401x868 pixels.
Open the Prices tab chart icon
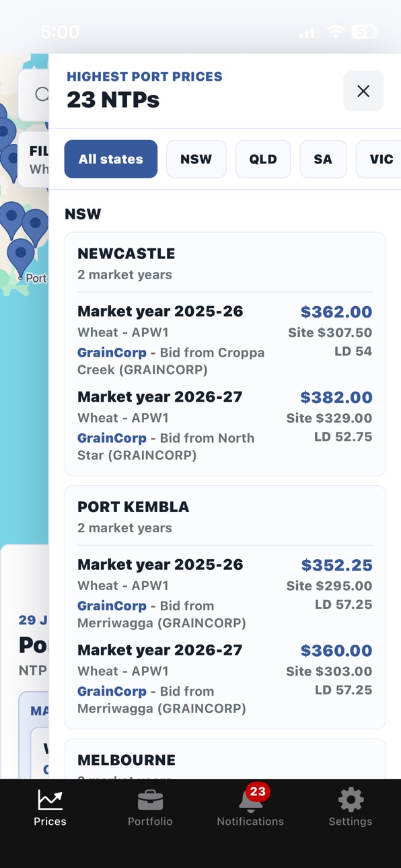50,799
